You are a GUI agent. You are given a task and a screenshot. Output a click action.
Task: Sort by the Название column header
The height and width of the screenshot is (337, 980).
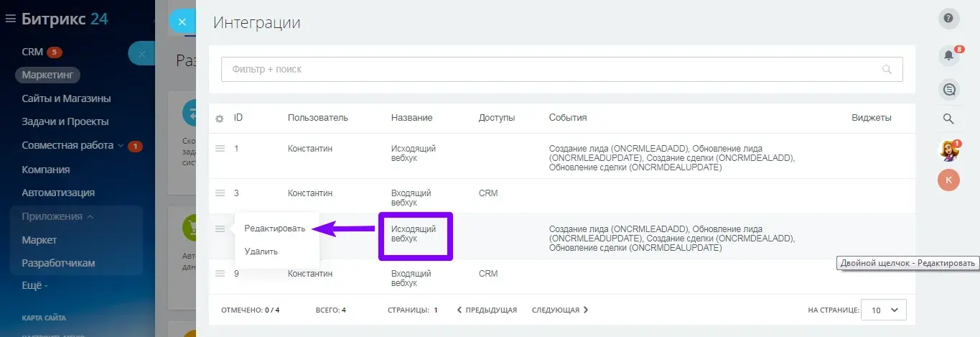click(x=412, y=118)
